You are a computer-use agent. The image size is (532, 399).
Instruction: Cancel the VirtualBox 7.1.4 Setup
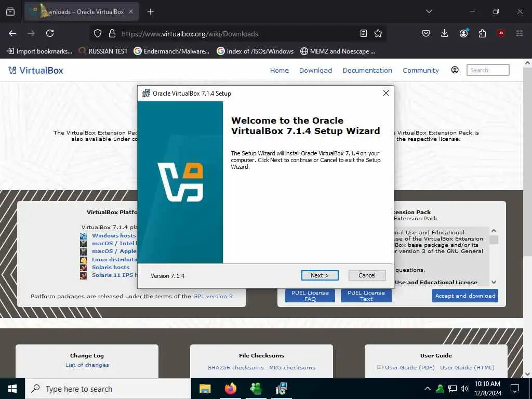pyautogui.click(x=367, y=275)
